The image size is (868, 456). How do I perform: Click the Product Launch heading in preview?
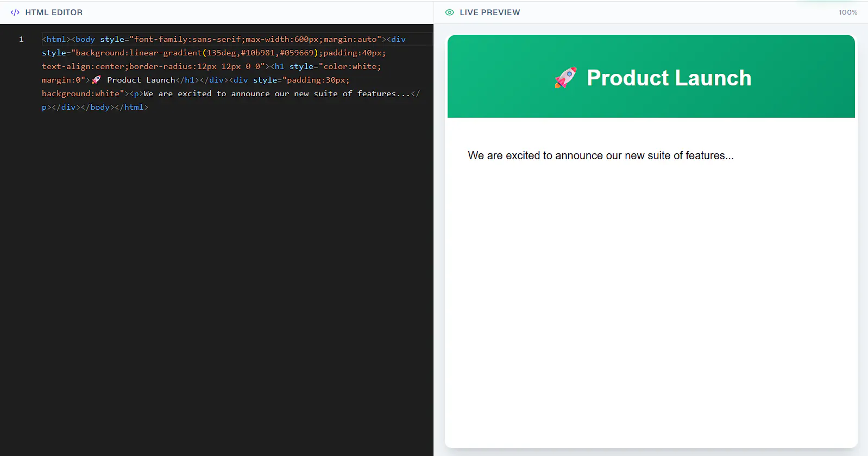coord(669,78)
